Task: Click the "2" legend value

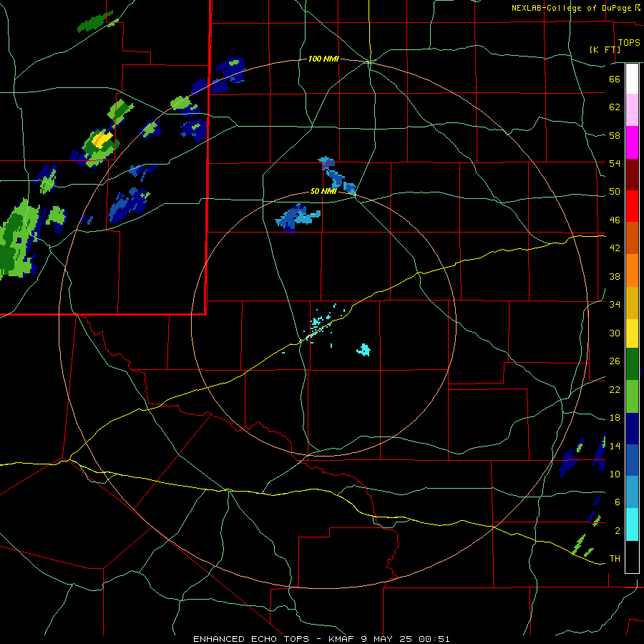Action: [618, 531]
